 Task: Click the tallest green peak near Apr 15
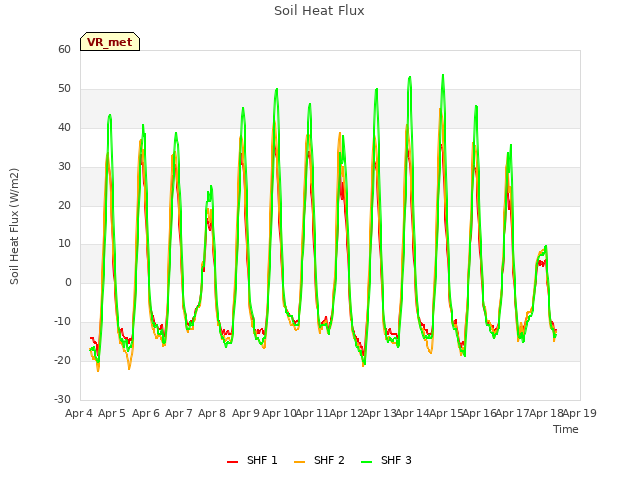443,76
